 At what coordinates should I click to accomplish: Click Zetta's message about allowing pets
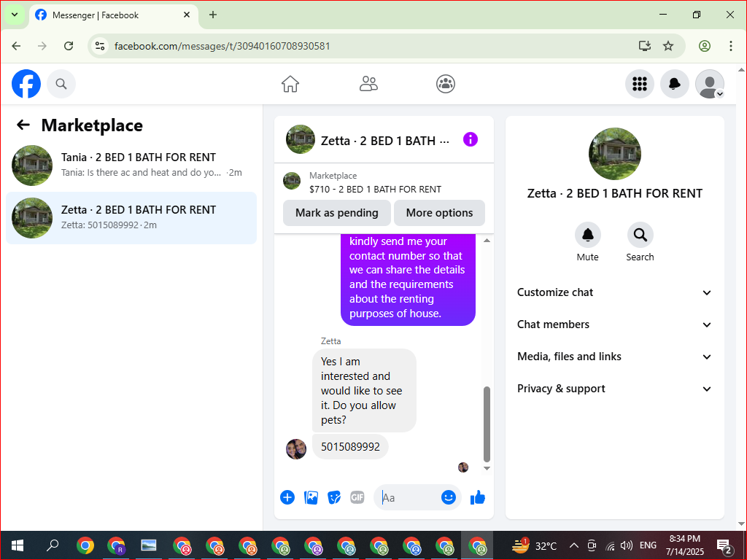pyautogui.click(x=364, y=391)
